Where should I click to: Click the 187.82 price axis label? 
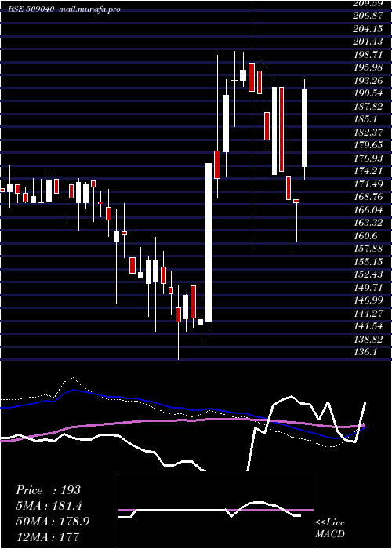368,107
